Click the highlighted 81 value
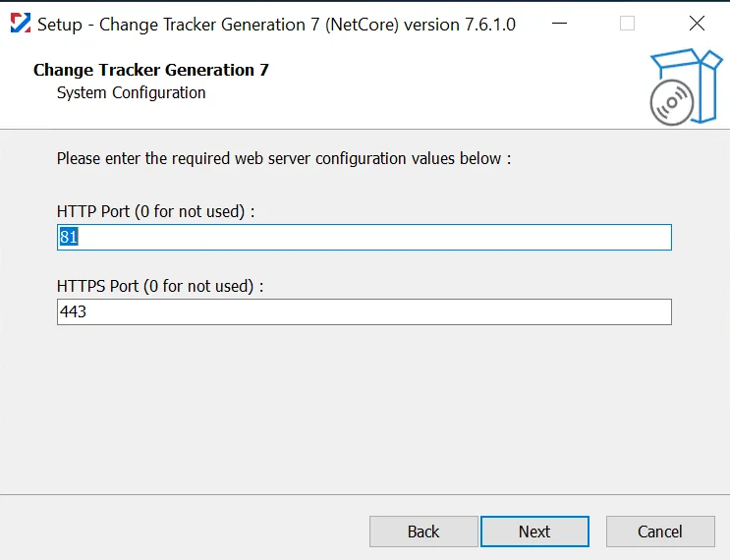The image size is (730, 560). tap(69, 237)
